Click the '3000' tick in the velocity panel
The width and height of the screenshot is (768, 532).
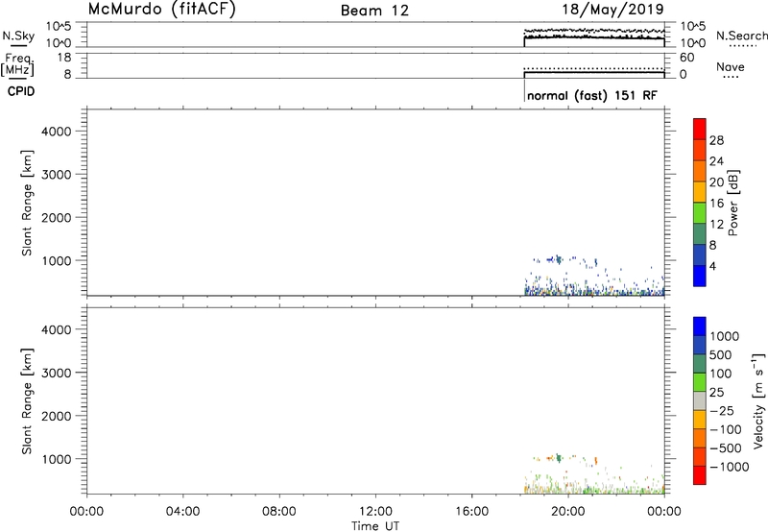click(57, 374)
